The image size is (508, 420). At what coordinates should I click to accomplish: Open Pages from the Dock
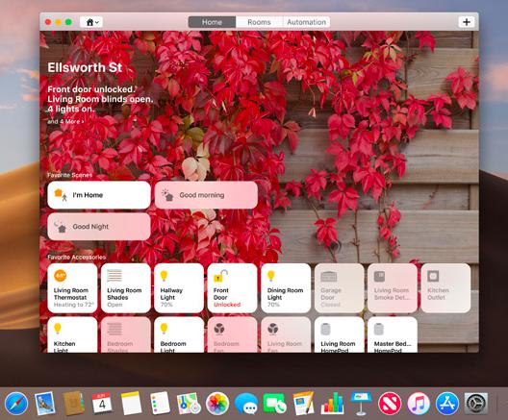pyautogui.click(x=304, y=403)
